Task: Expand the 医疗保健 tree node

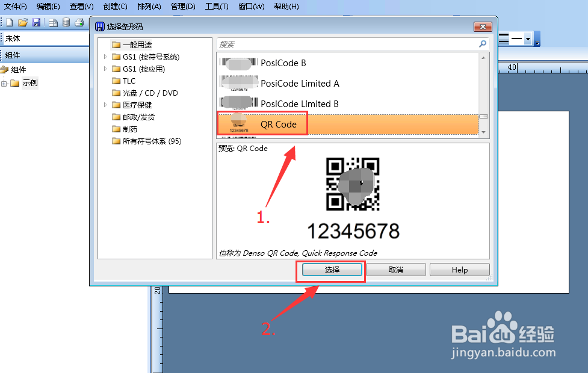Action: (x=105, y=105)
